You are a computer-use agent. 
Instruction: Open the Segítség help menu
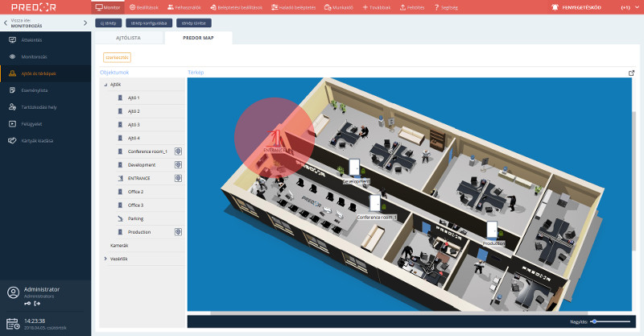[446, 7]
